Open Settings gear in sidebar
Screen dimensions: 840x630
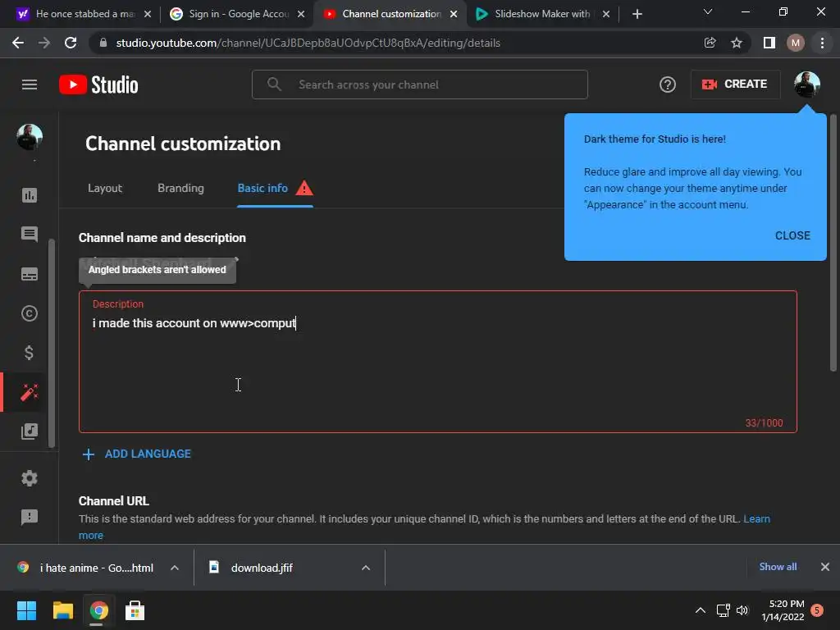click(x=30, y=478)
